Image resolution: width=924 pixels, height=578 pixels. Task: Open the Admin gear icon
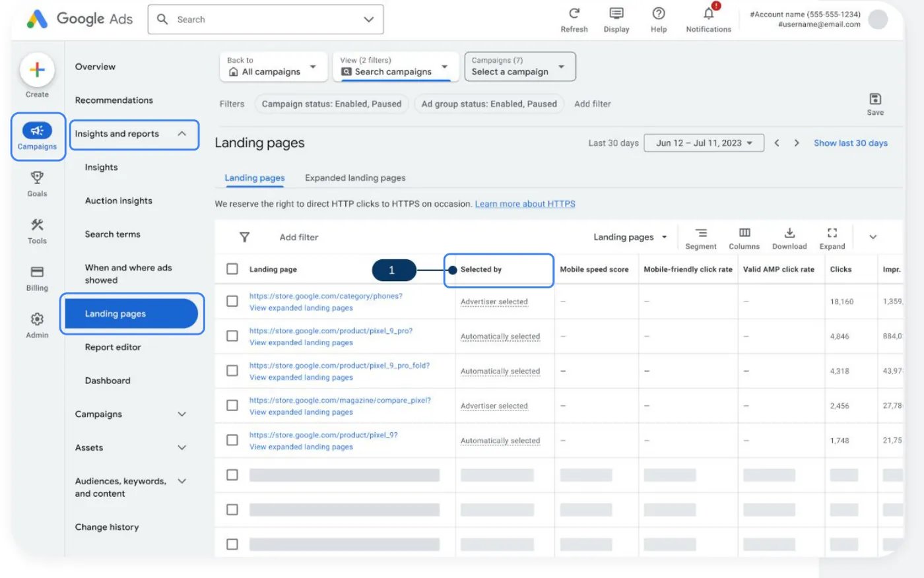(x=37, y=319)
